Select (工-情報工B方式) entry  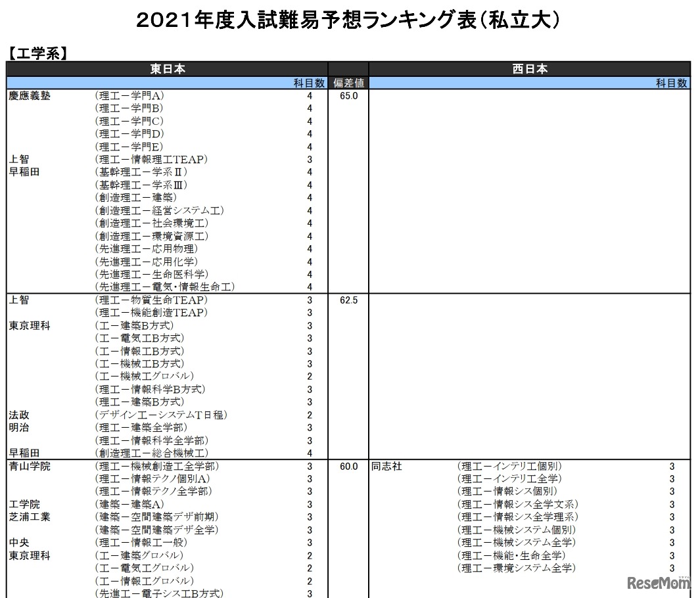(x=140, y=351)
